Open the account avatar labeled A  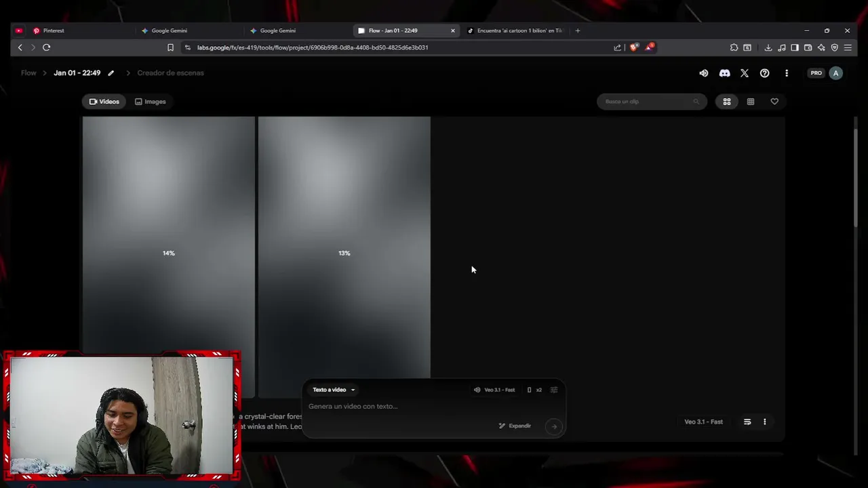click(x=836, y=73)
